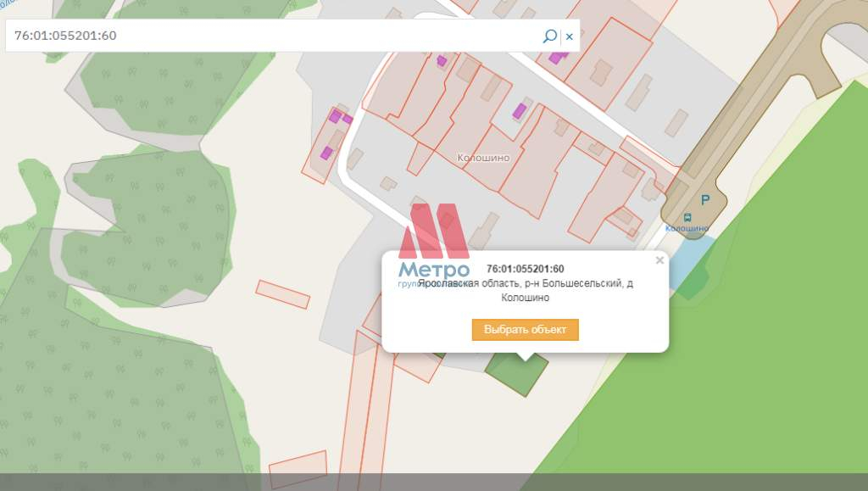
Task: Click the small purple building below the search bar
Action: coord(442,61)
